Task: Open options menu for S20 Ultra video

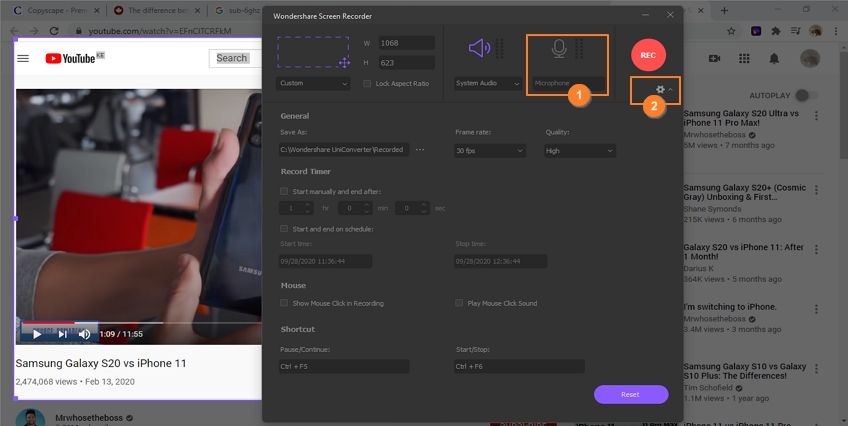Action: [816, 115]
